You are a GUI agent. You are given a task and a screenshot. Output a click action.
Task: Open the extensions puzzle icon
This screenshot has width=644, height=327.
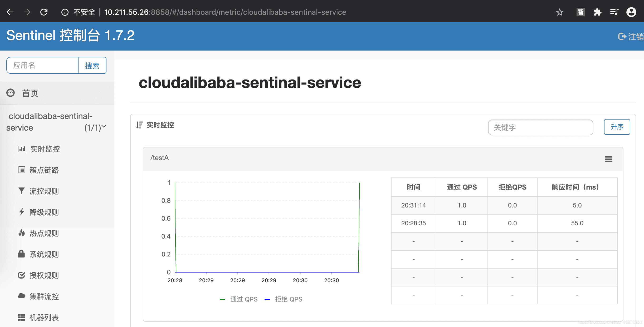(597, 12)
